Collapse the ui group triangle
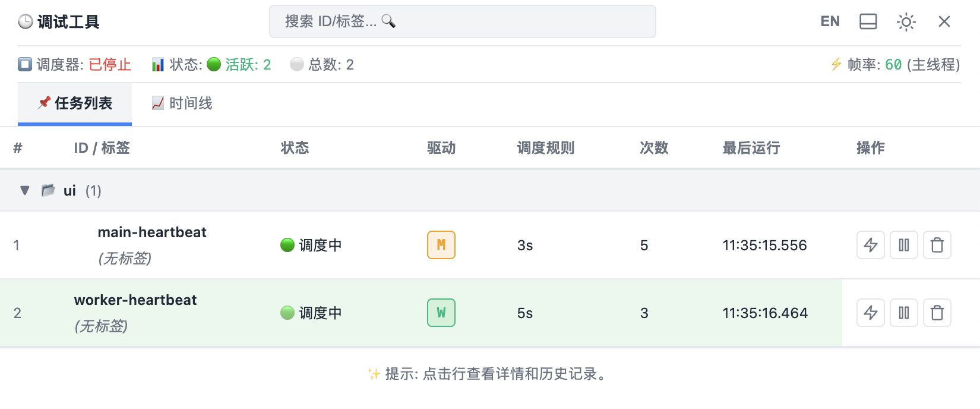Viewport: 980px width, 409px height. [x=25, y=191]
